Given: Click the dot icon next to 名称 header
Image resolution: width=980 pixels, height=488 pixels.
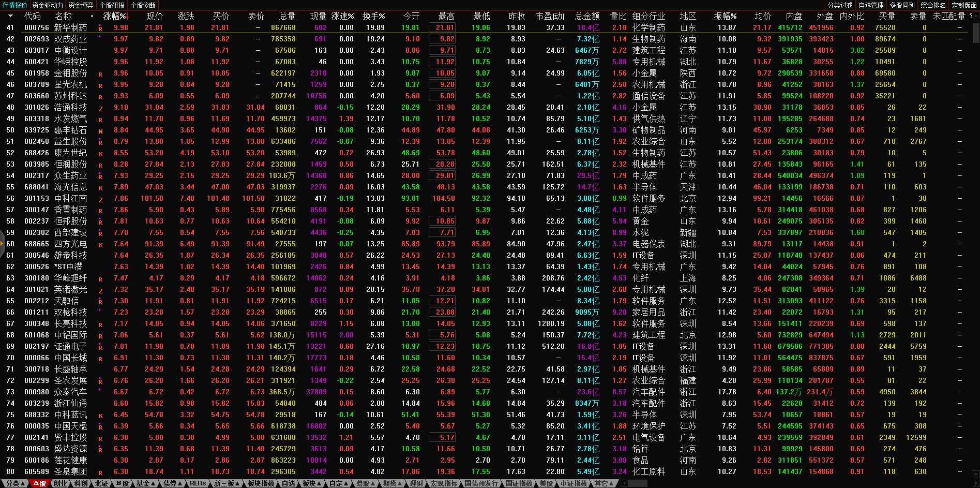Looking at the screenshot, I should 92,16.
